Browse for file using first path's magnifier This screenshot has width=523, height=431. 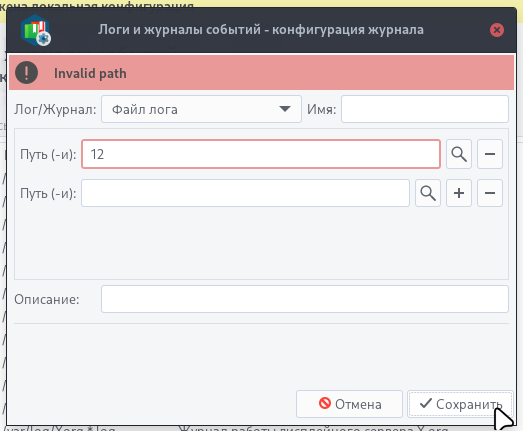click(459, 154)
